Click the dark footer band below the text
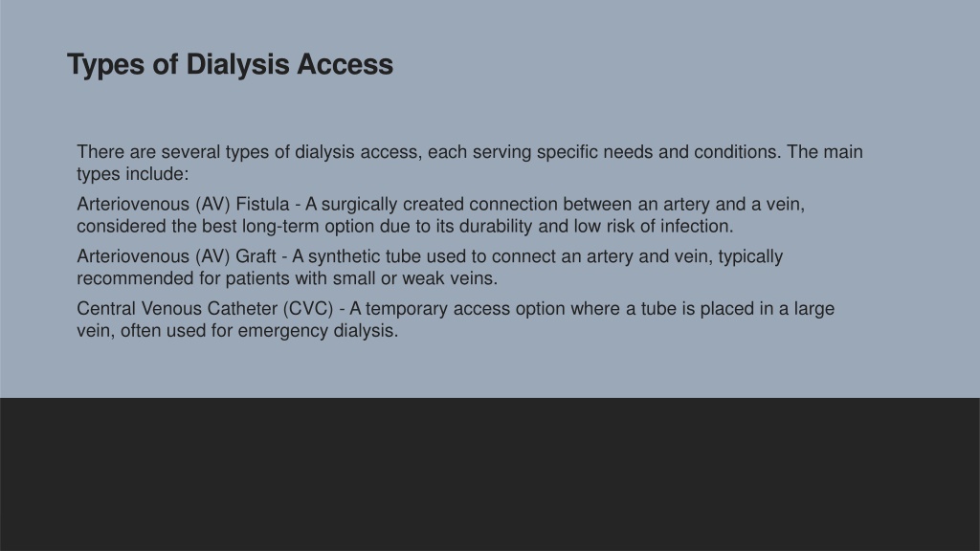Screen dimensions: 980x551 (x=490, y=474)
